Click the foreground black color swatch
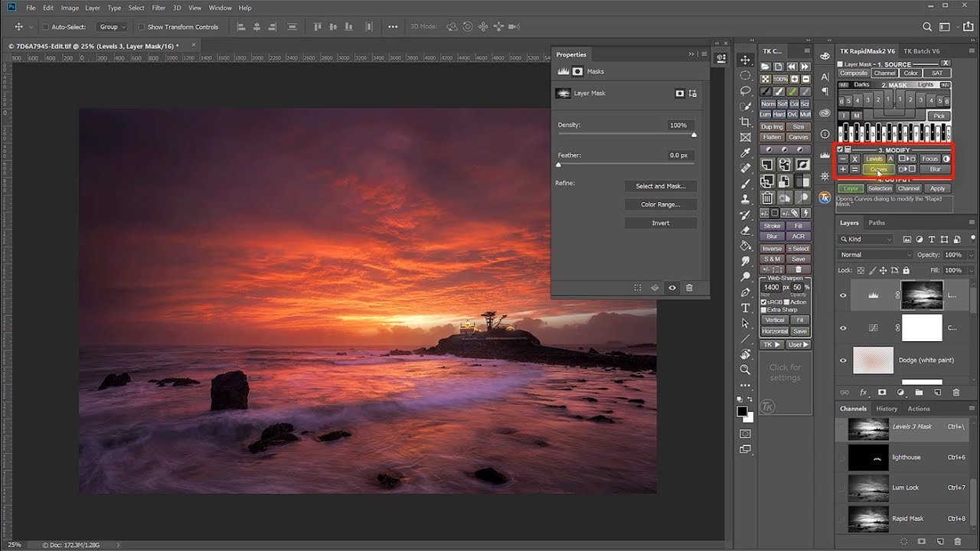This screenshot has height=551, width=980. coord(742,412)
